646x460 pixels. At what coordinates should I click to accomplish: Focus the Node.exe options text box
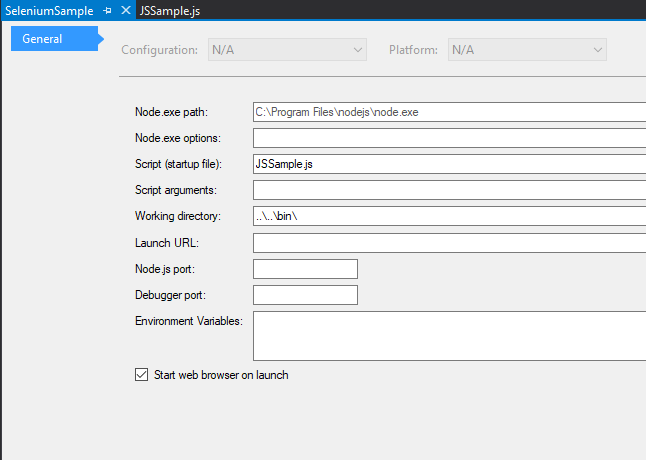[448, 138]
